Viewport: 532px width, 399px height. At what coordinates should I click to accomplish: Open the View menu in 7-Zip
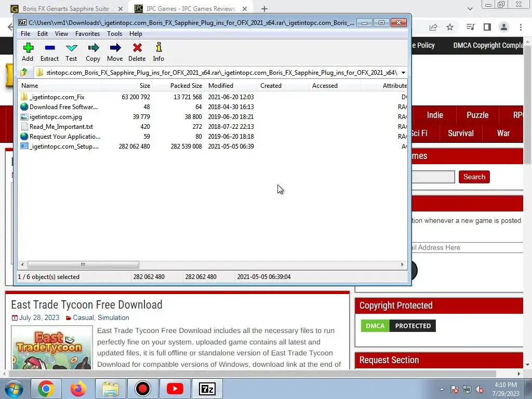pyautogui.click(x=61, y=34)
